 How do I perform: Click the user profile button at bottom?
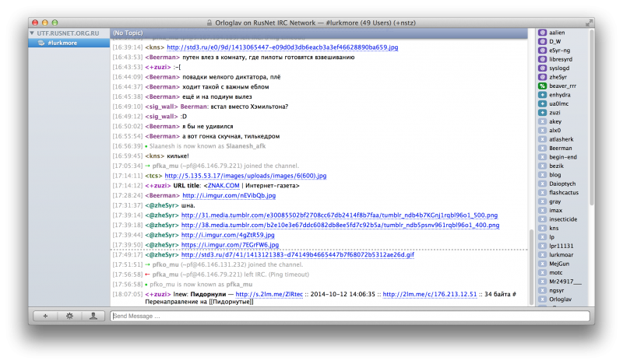click(x=93, y=316)
